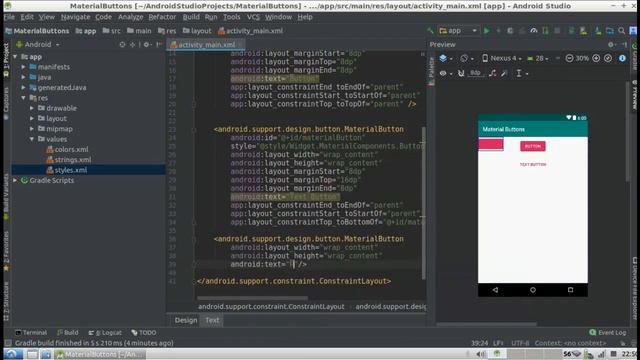Expand the manifests folder
The width and height of the screenshot is (640, 360).
pyautogui.click(x=23, y=67)
